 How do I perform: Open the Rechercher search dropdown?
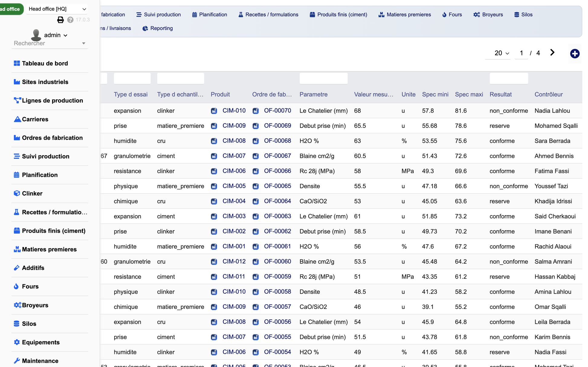click(50, 43)
